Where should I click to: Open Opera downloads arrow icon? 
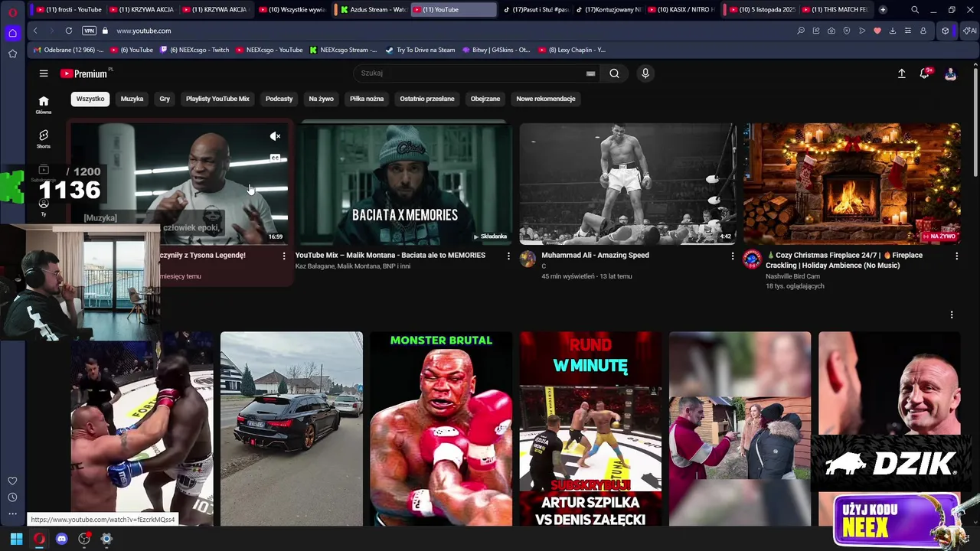[x=893, y=31]
